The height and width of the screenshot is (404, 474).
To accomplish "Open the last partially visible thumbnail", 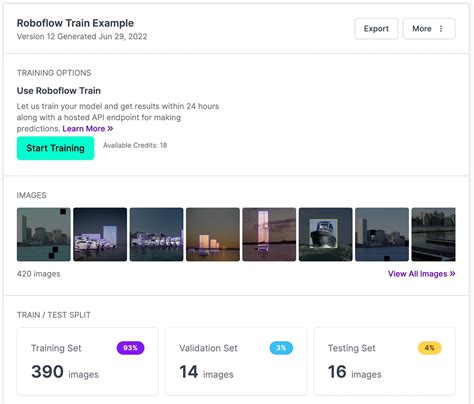I will click(x=433, y=234).
